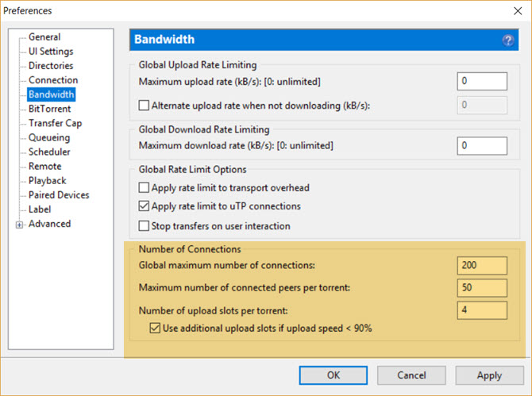Focus the maximum download rate field
532x396 pixels.
(482, 145)
